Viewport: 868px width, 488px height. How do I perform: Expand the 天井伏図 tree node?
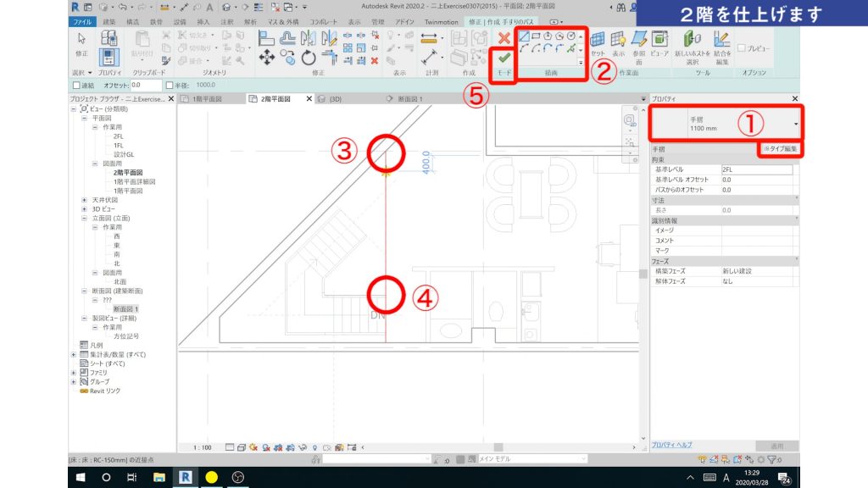point(84,199)
